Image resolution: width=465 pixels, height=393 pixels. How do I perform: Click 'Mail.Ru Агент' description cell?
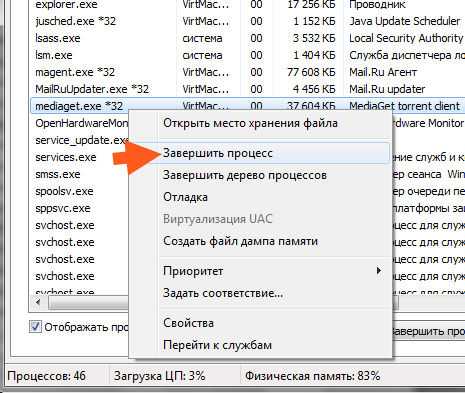[383, 72]
